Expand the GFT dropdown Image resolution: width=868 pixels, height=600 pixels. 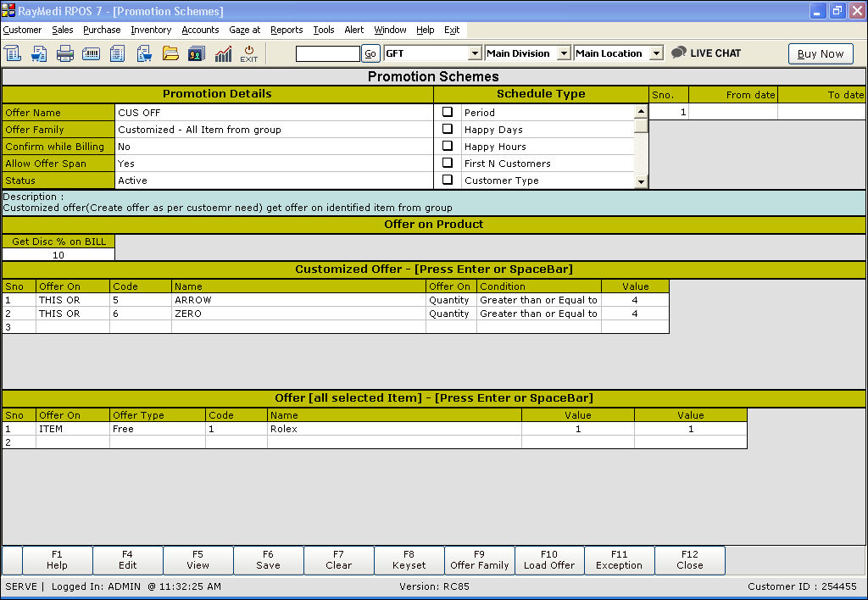coord(475,53)
